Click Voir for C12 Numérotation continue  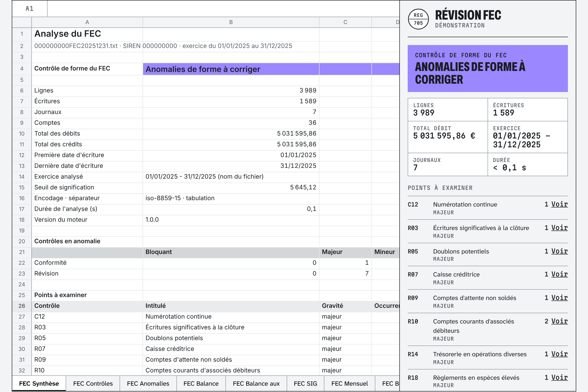pyautogui.click(x=560, y=204)
